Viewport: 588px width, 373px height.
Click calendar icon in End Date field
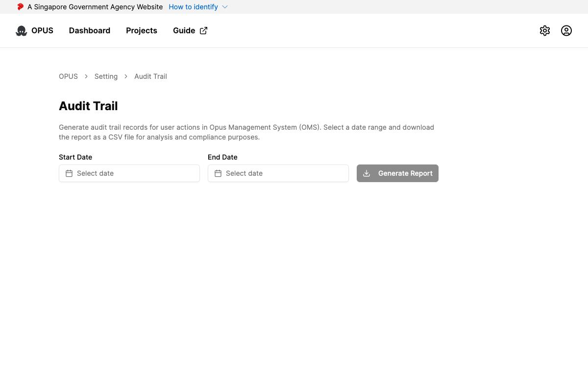(x=218, y=173)
